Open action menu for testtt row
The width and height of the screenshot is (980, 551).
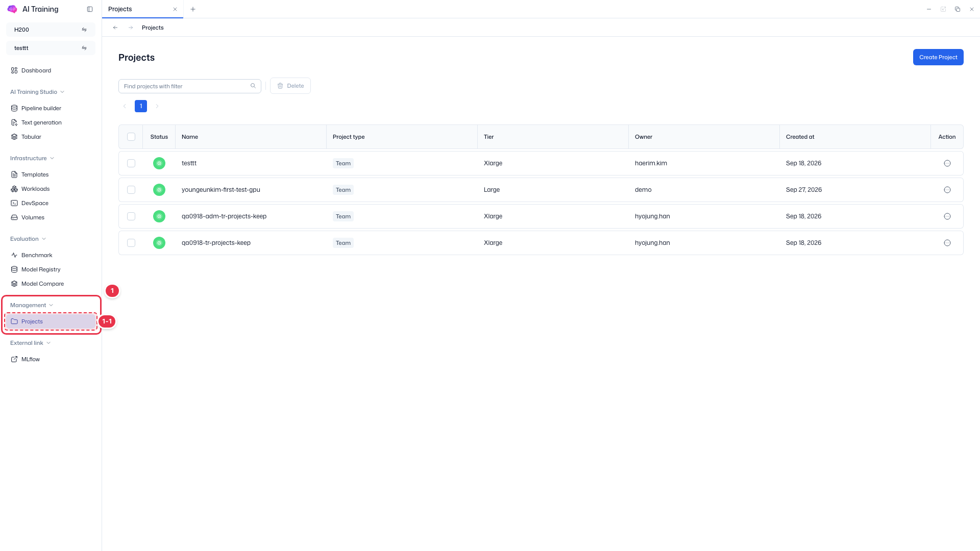[947, 163]
